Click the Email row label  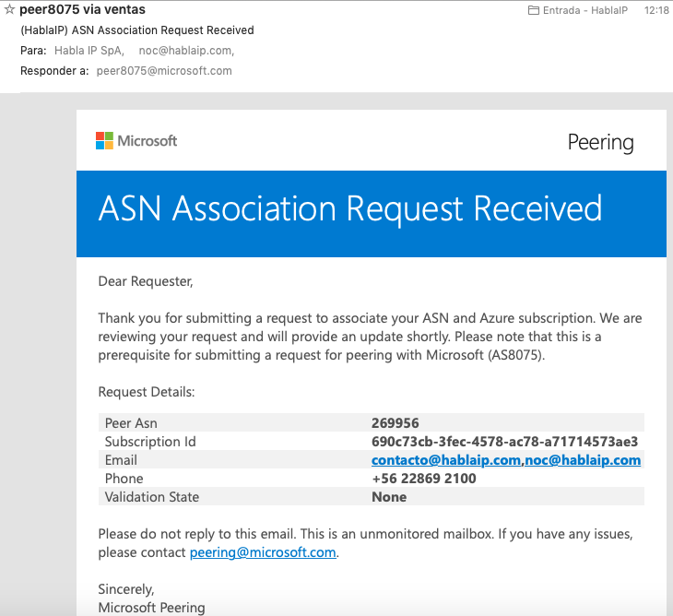(121, 460)
